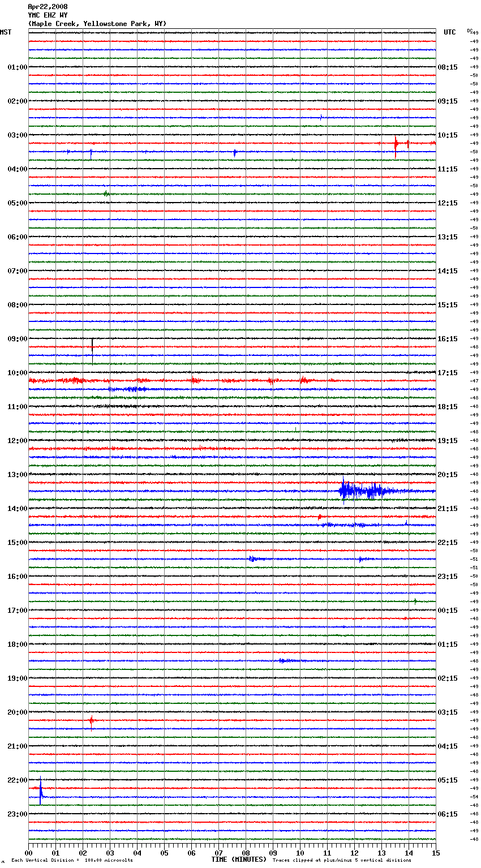Click the vertical division 100.00 microvolts note
481x868 pixels.
pyautogui.click(x=72, y=860)
